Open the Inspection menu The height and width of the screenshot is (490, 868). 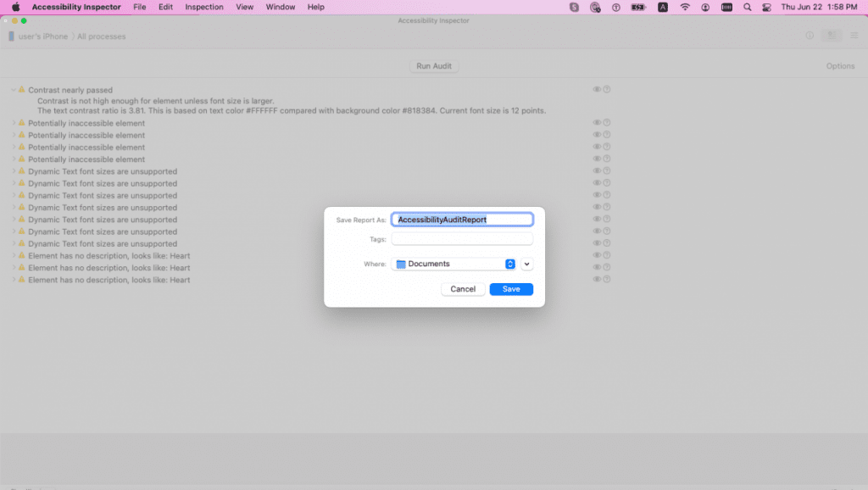[x=203, y=7]
